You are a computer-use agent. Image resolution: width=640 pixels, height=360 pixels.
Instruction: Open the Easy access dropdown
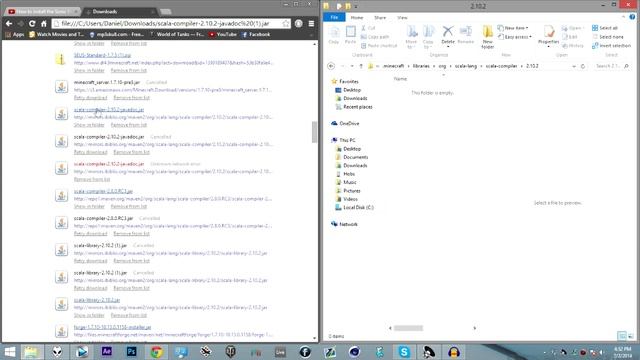(515, 37)
